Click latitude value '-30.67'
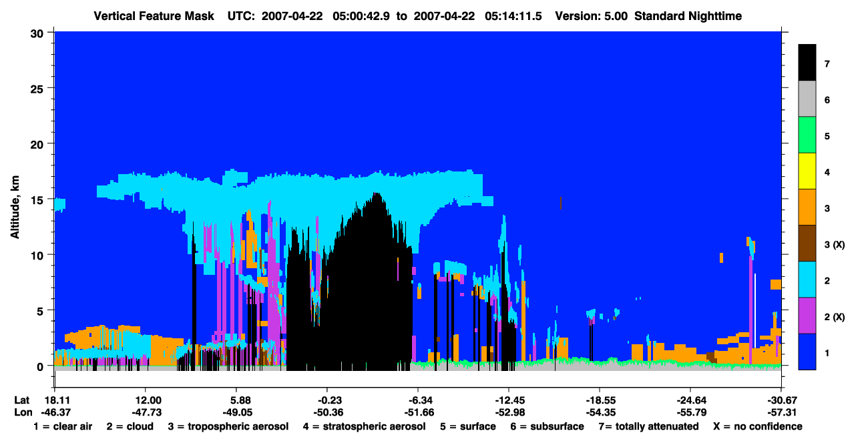The image size is (868, 445). 781,400
